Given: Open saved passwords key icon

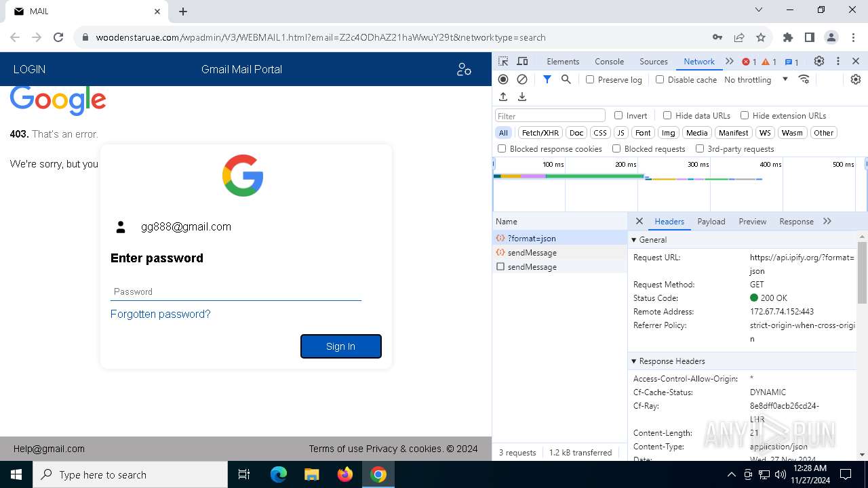Looking at the screenshot, I should [x=717, y=37].
